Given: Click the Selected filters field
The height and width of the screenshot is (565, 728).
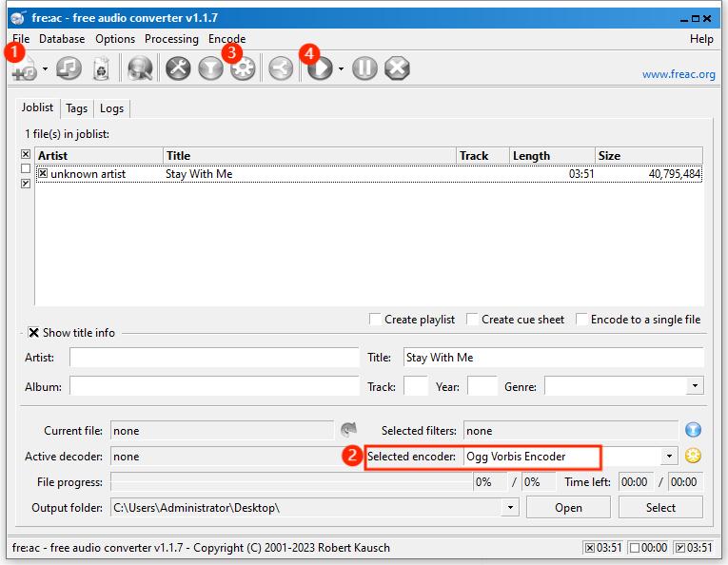Looking at the screenshot, I should pyautogui.click(x=571, y=431).
